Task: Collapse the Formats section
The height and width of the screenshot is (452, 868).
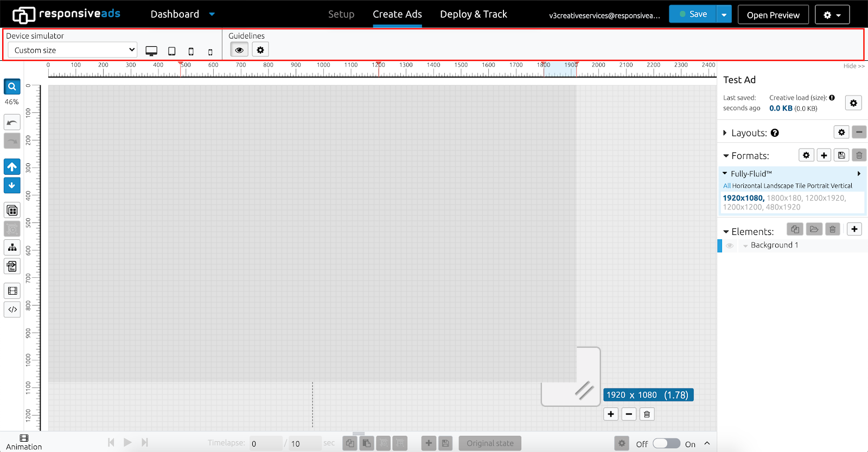Action: pos(726,156)
